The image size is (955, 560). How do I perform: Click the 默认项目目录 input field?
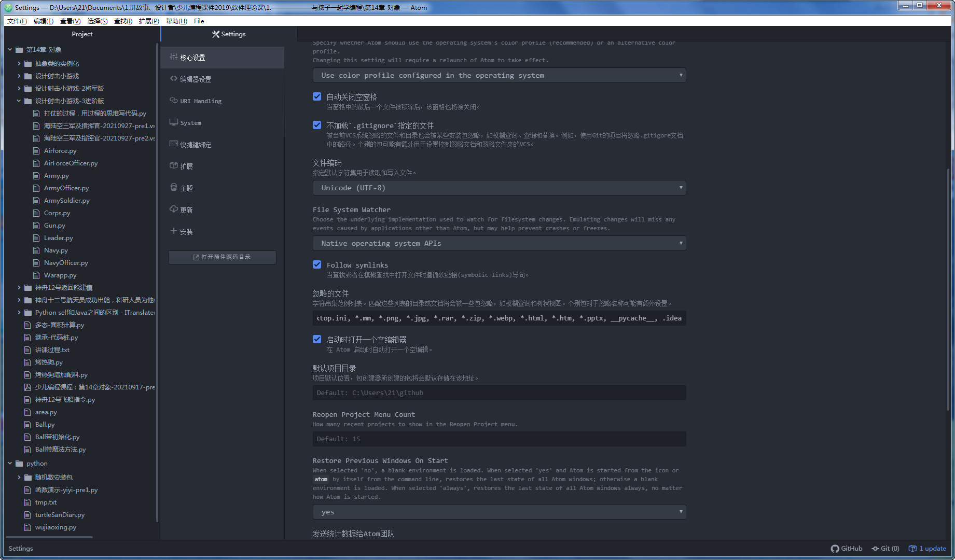(x=499, y=393)
